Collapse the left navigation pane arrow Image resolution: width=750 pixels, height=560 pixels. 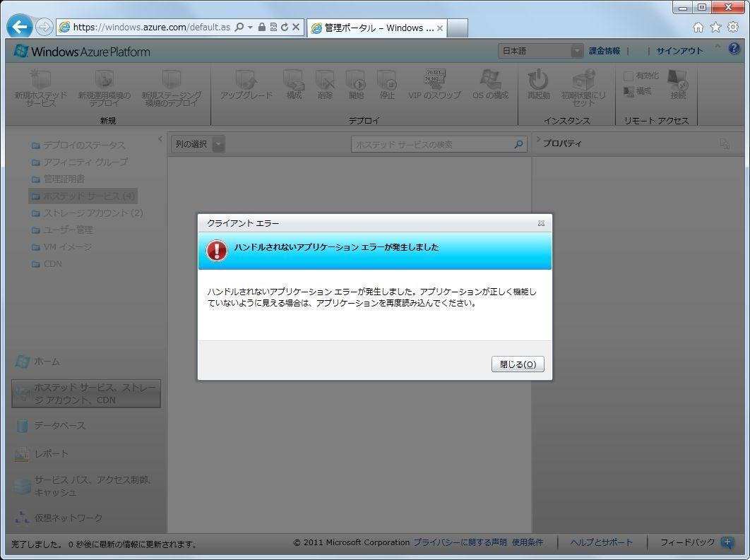[160, 139]
